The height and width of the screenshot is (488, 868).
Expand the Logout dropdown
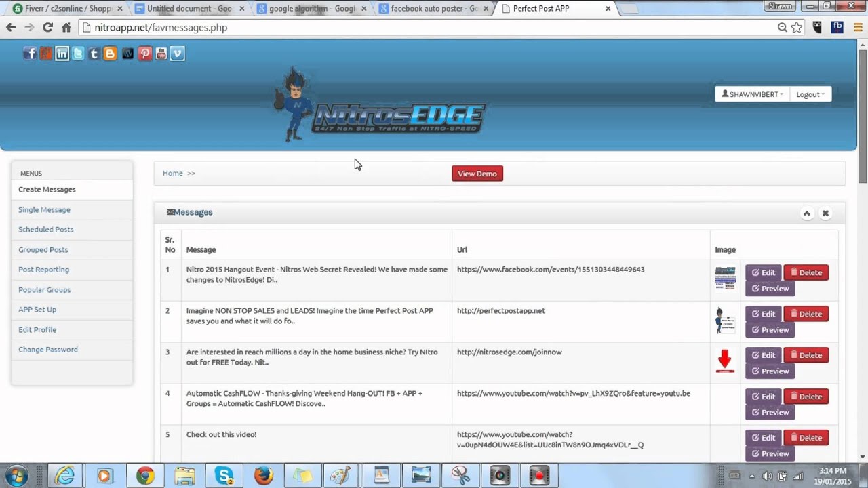click(x=810, y=94)
